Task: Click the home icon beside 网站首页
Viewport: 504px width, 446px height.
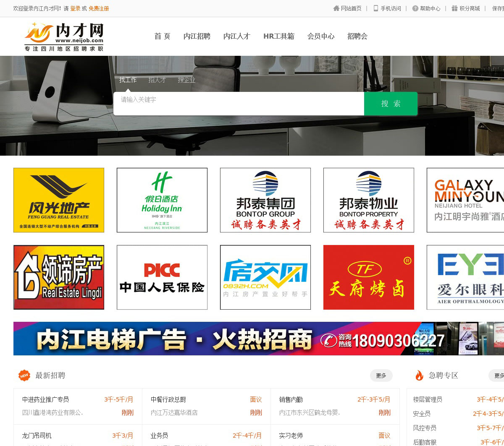Action: coord(336,8)
